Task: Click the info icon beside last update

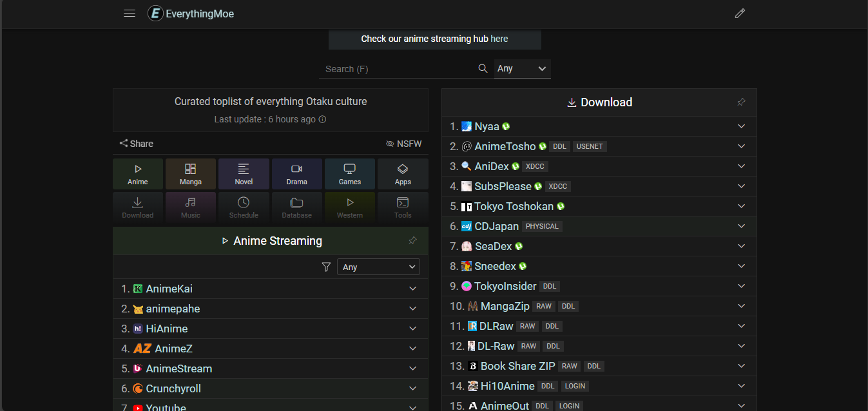Action: coord(323,119)
